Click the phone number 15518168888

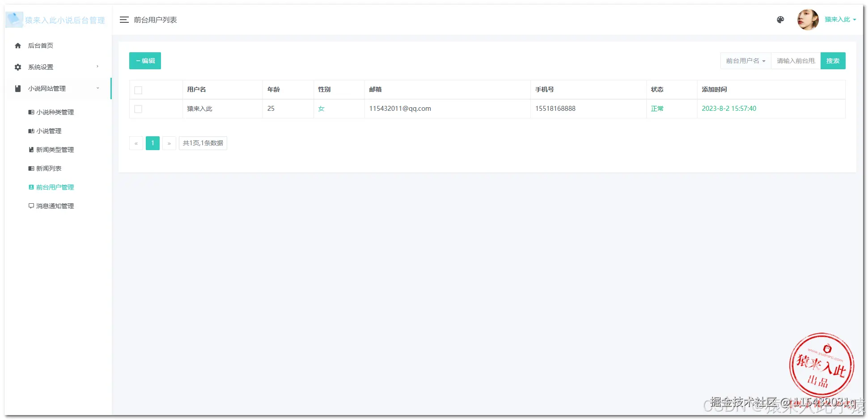pos(555,109)
